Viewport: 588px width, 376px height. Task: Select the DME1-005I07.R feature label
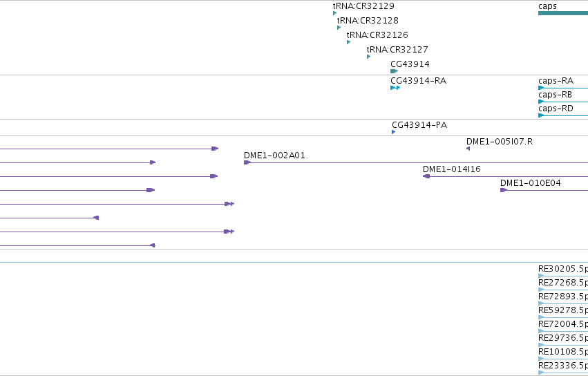point(500,142)
